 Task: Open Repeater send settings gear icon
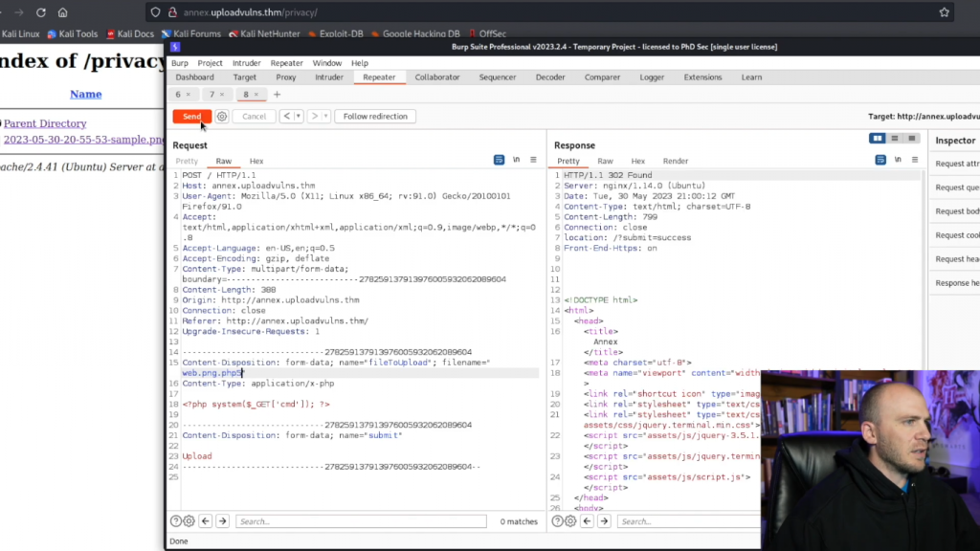point(222,117)
